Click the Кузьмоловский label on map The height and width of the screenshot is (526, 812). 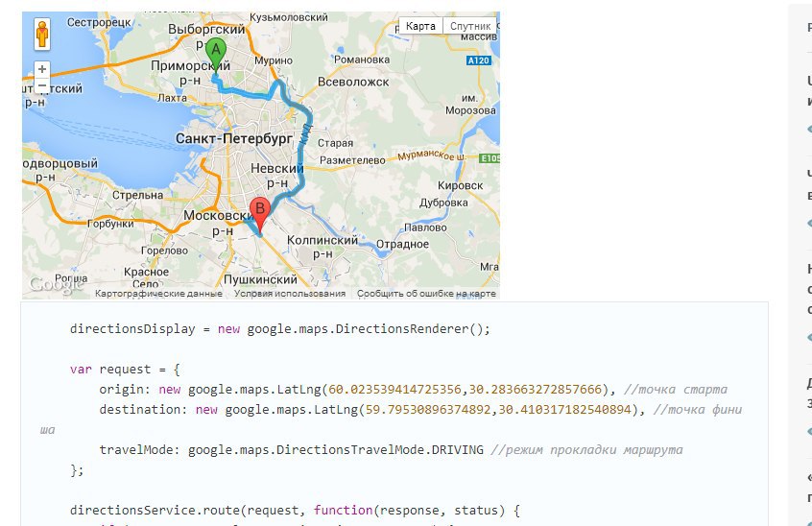289,17
